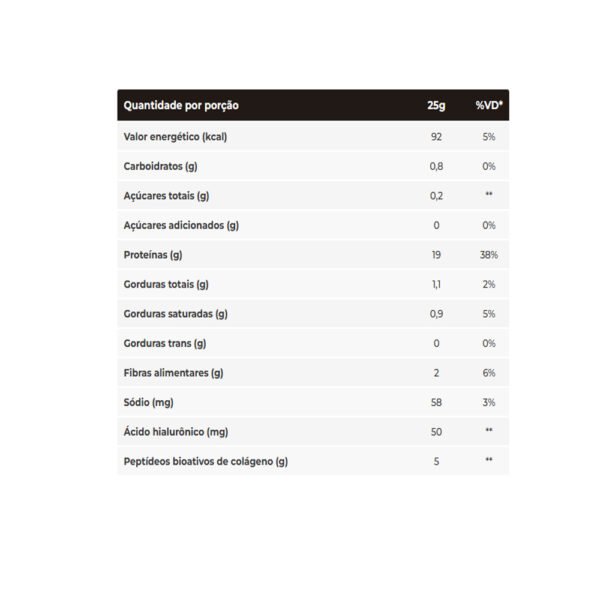Click the 38% protein daily value

point(489,255)
